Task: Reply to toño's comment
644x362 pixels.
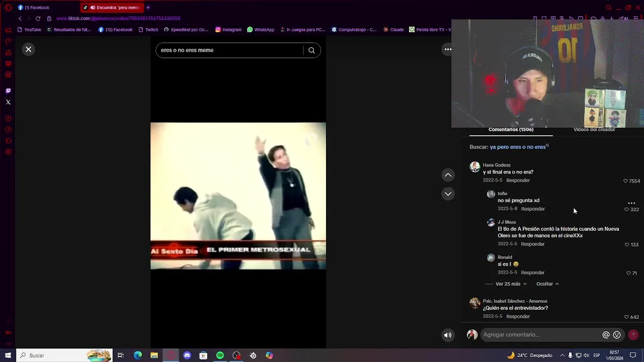Action: 533,209
